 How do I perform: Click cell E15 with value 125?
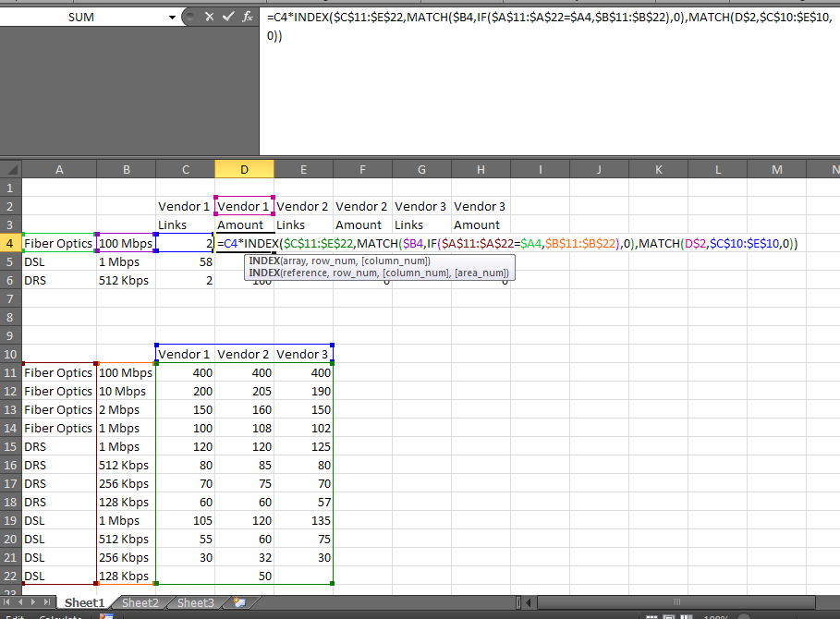click(303, 446)
